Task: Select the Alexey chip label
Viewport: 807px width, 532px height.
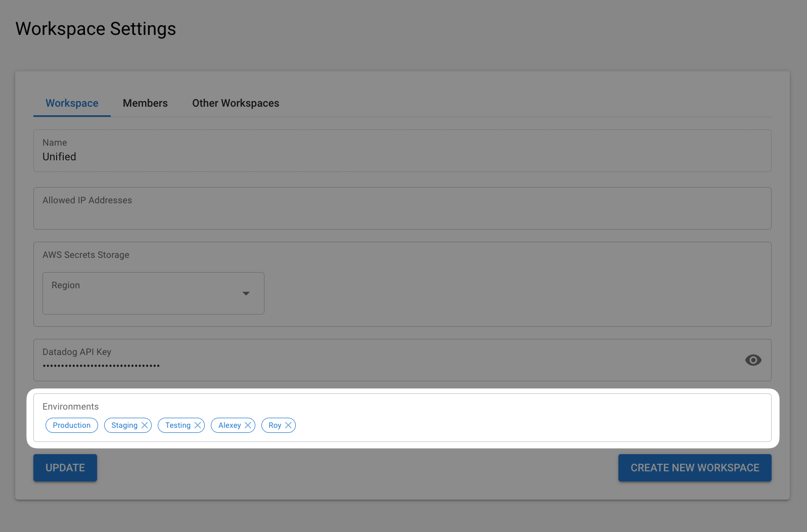Action: (229, 425)
